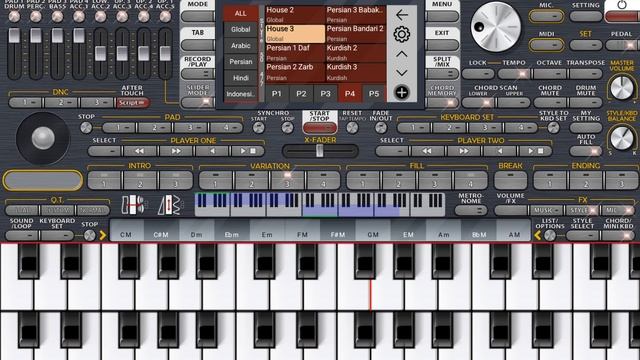Image resolution: width=640 pixels, height=360 pixels.
Task: Click Player One fast-forward button
Action: tap(176, 151)
